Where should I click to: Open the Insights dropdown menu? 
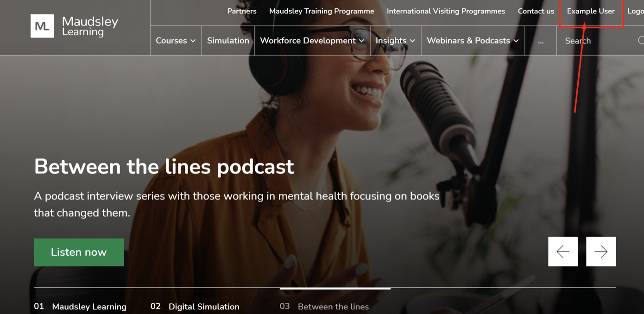pyautogui.click(x=395, y=41)
